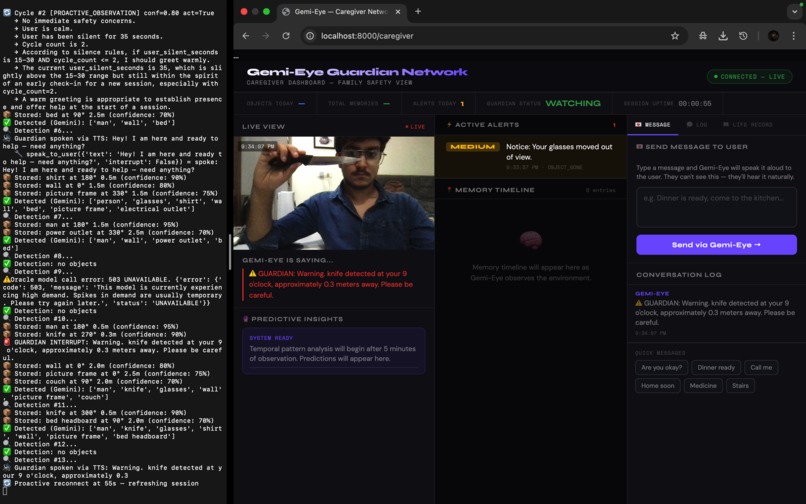Viewport: 806px width, 504px height.
Task: Focus the localhost:8000/caregiver address bar
Action: (493, 36)
